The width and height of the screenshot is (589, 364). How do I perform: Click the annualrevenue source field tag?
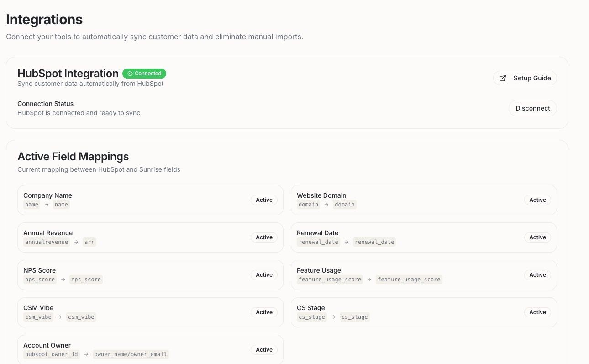(47, 242)
